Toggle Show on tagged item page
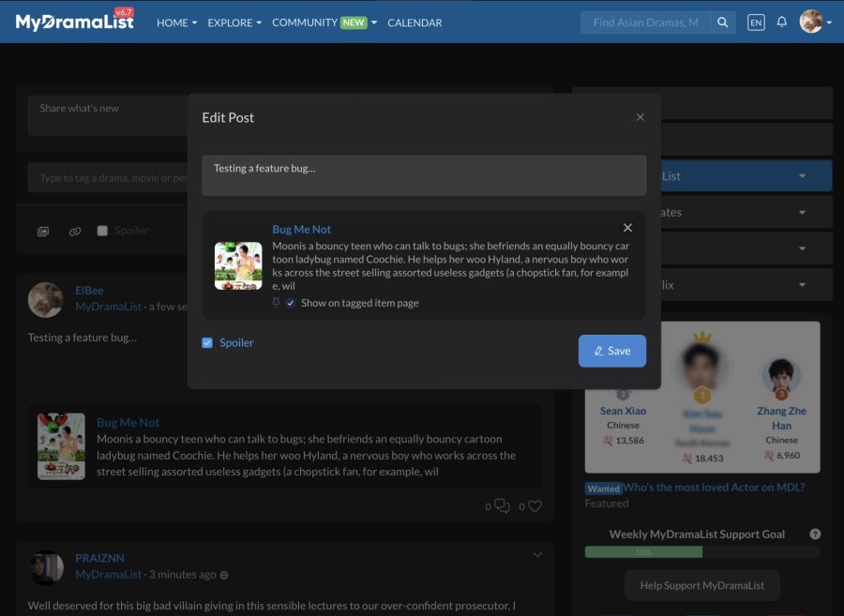 (290, 303)
